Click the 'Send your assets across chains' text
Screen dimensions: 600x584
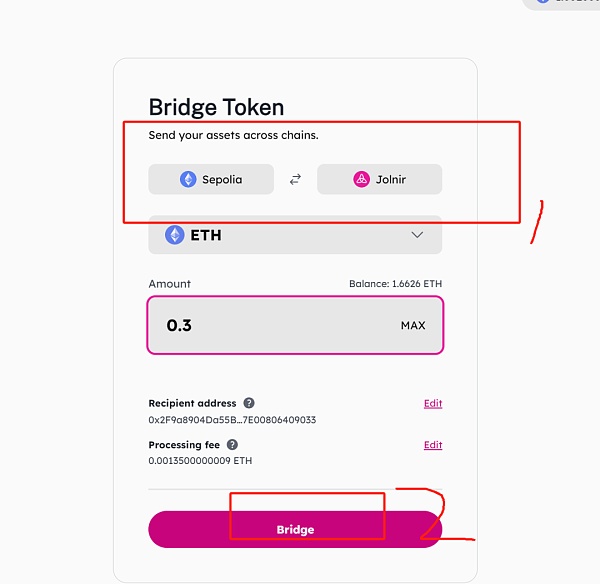click(x=233, y=135)
